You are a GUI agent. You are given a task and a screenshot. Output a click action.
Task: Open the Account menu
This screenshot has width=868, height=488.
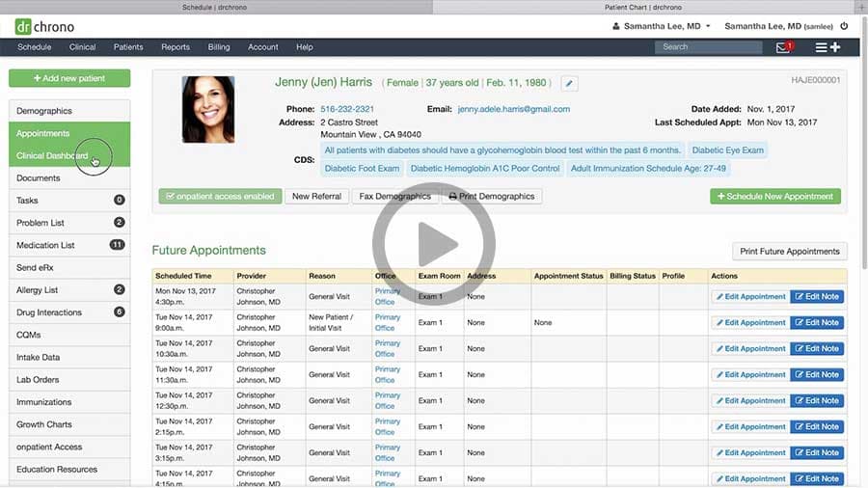point(263,47)
